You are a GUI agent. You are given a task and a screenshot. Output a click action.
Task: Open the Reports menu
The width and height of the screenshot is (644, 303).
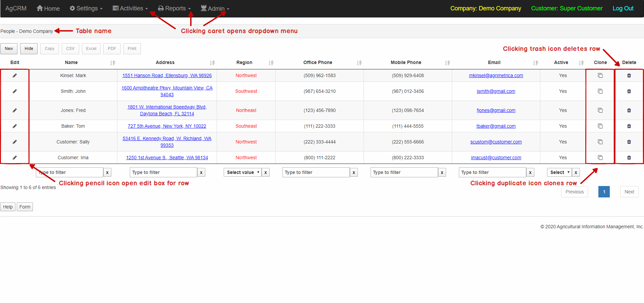tap(174, 8)
